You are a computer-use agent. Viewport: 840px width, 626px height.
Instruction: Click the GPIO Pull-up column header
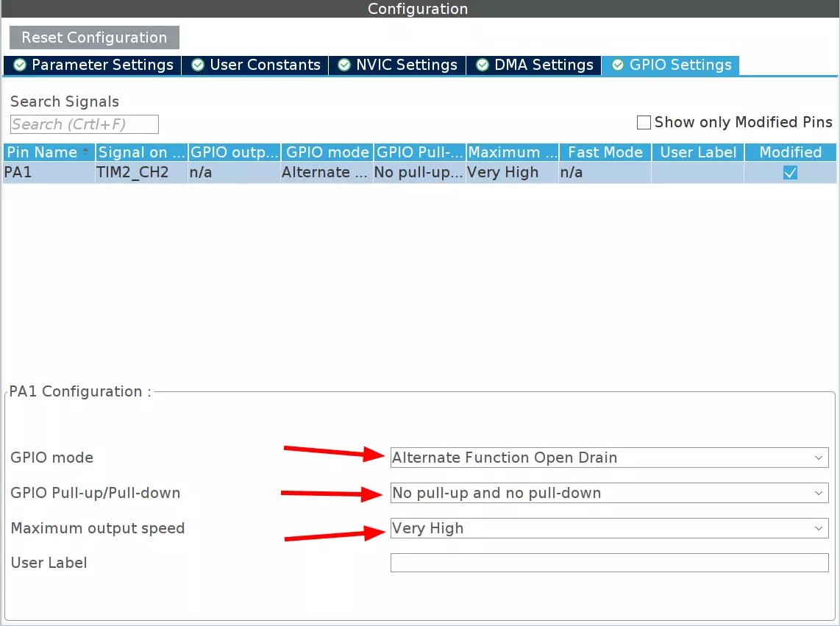pos(419,152)
